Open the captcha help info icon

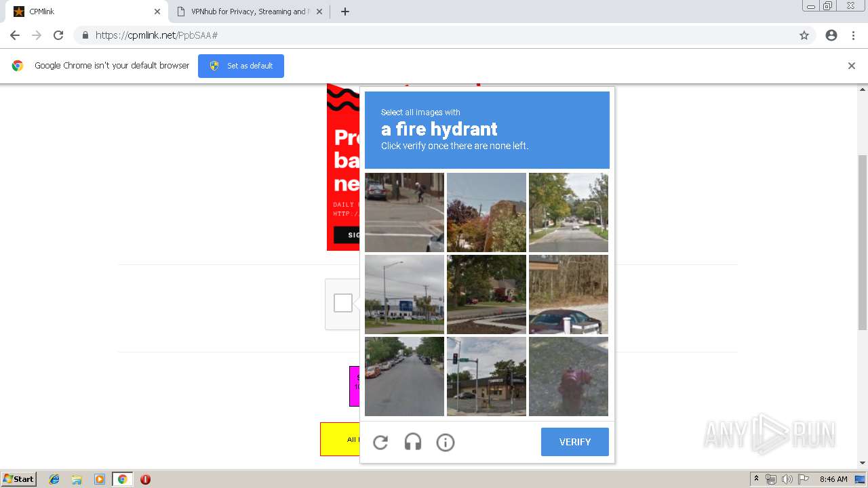[x=446, y=443]
